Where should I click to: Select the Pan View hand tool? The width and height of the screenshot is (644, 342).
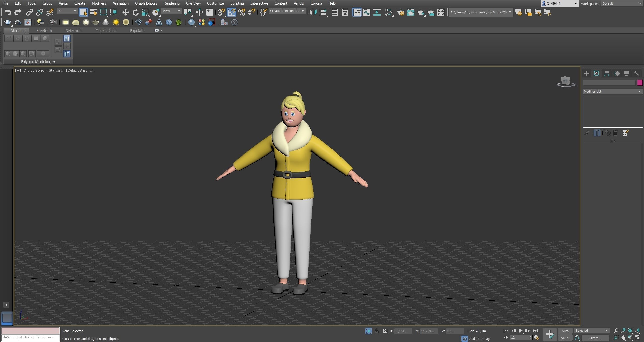pos(623,338)
